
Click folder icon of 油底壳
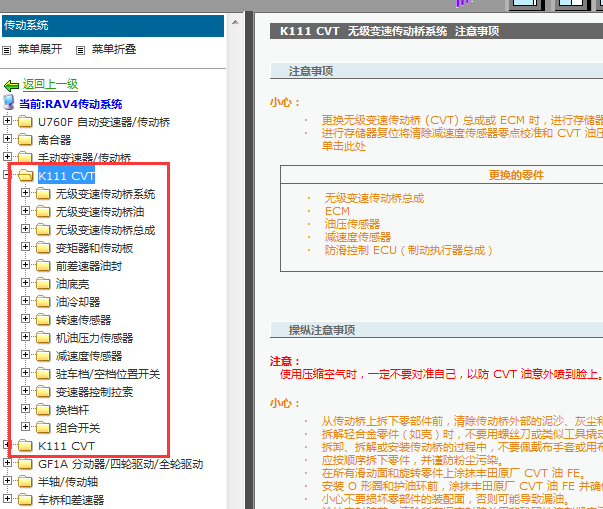(43, 284)
